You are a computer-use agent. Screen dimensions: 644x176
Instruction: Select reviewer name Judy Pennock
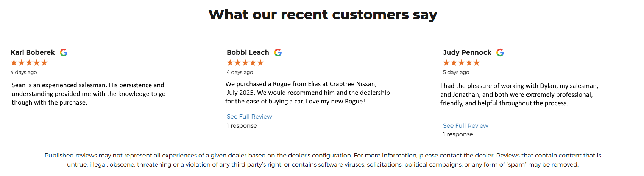(467, 52)
